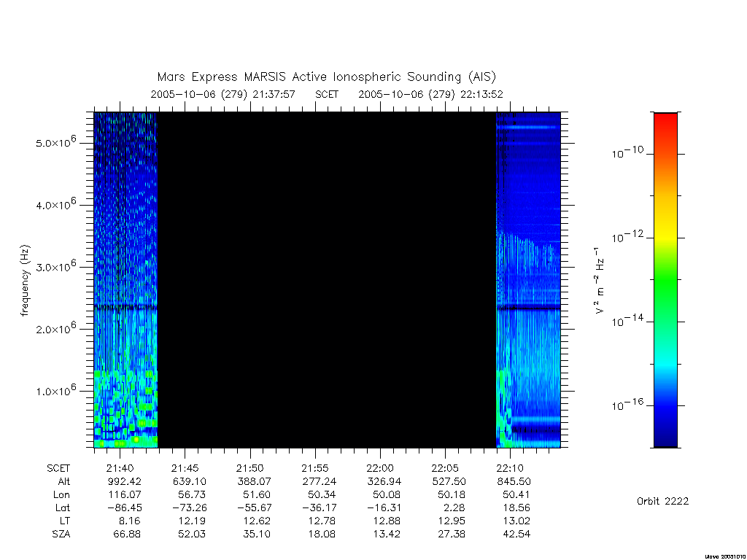Click the latitude value -73.26
The image size is (747, 560).
click(x=190, y=508)
